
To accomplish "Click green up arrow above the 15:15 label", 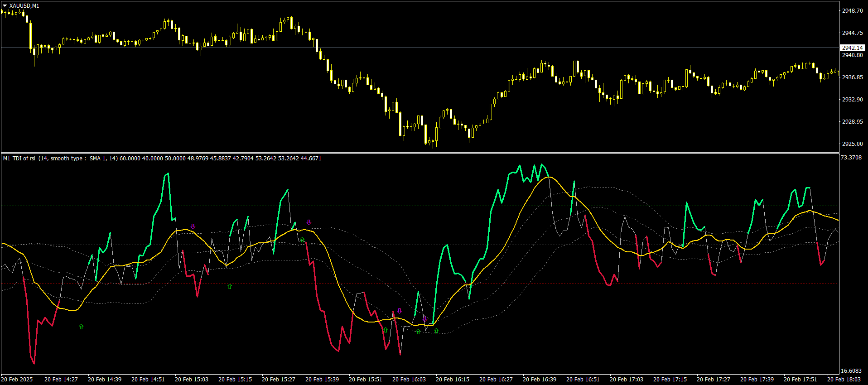I will click(x=230, y=286).
